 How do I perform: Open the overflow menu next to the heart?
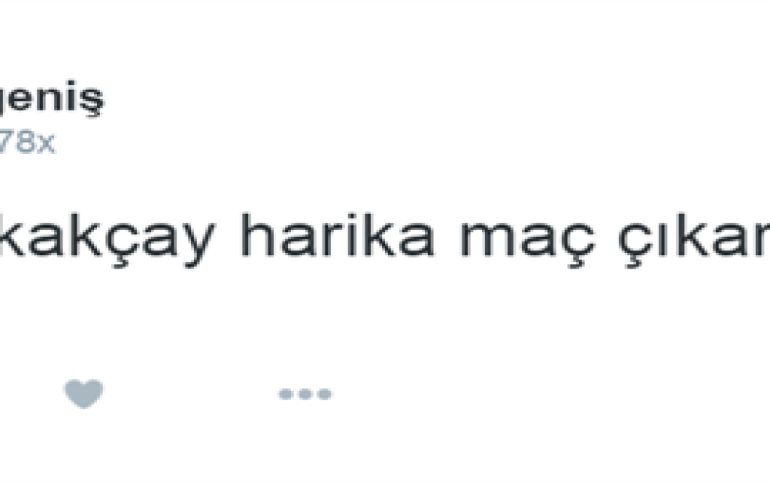point(305,394)
